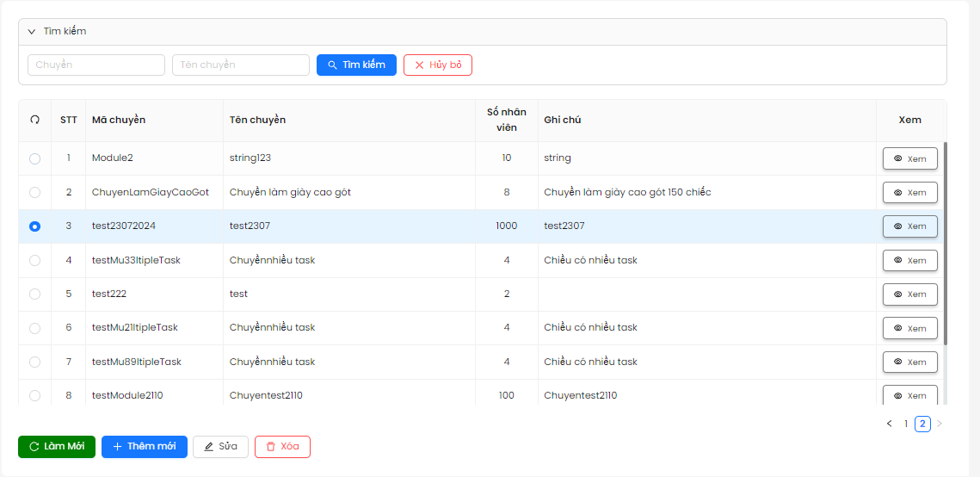Add new entry with Thêm mới
The height and width of the screenshot is (477, 980).
pyautogui.click(x=144, y=447)
